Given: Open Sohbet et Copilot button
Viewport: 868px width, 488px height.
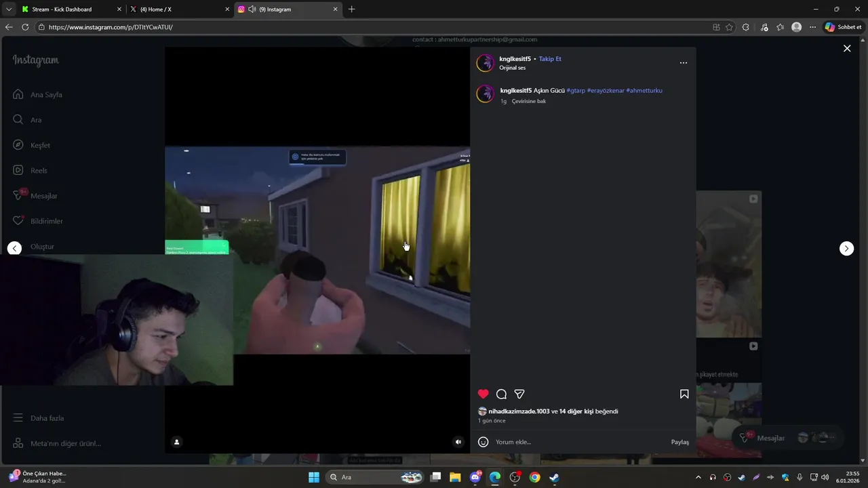Looking at the screenshot, I should pyautogui.click(x=843, y=27).
